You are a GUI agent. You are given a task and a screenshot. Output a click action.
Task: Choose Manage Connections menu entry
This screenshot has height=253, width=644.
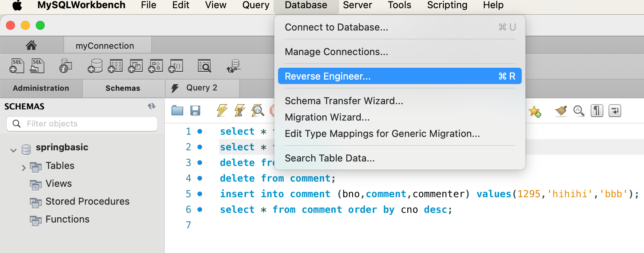click(x=400, y=52)
